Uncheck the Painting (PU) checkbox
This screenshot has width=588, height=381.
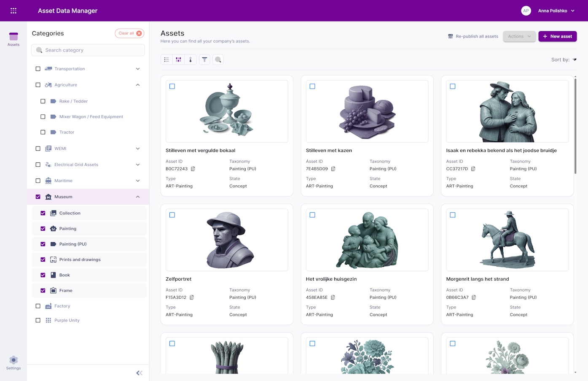point(43,244)
